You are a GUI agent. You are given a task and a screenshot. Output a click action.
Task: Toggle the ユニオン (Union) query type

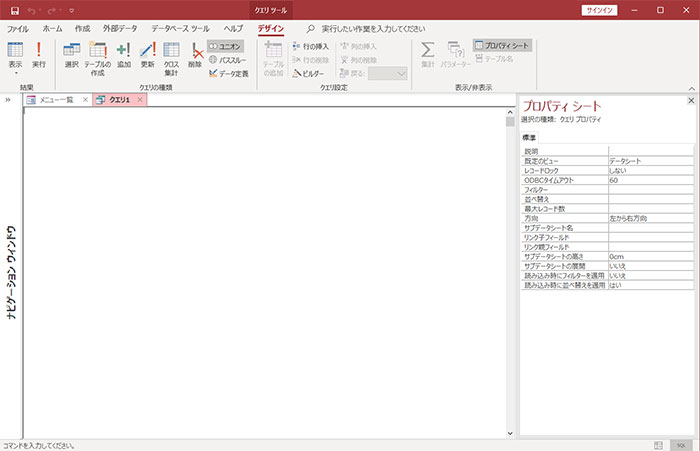226,46
